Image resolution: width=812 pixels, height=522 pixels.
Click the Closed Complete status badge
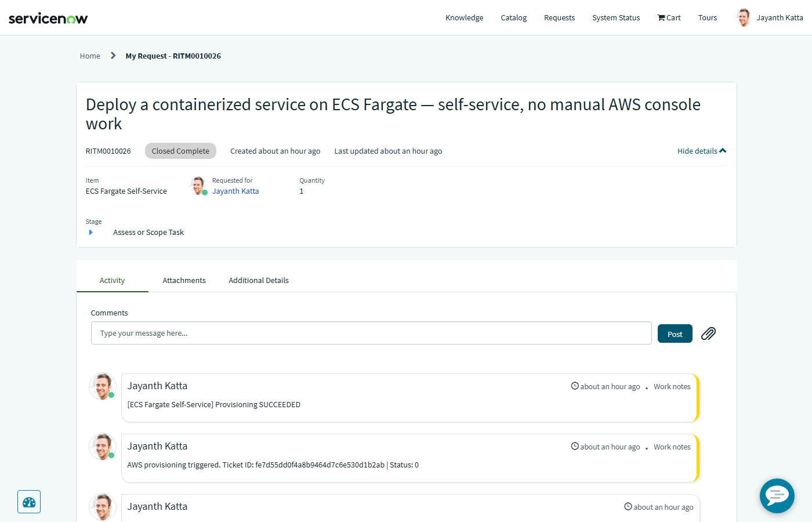[180, 151]
